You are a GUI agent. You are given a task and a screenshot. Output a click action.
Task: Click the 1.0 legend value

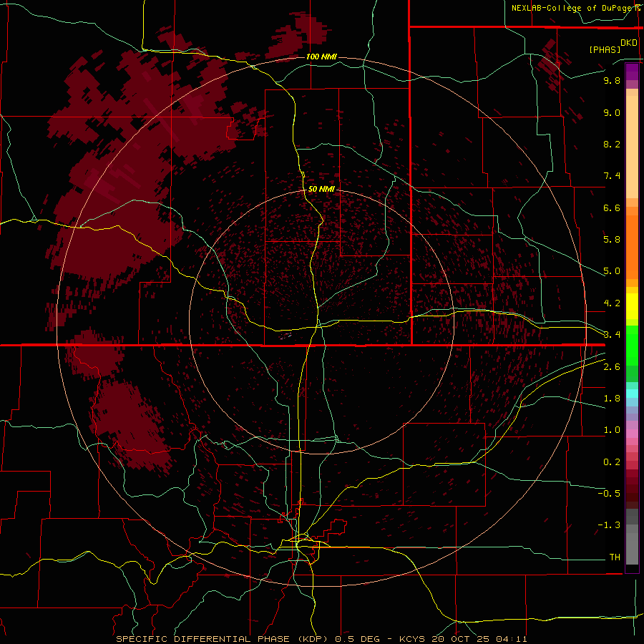612,430
